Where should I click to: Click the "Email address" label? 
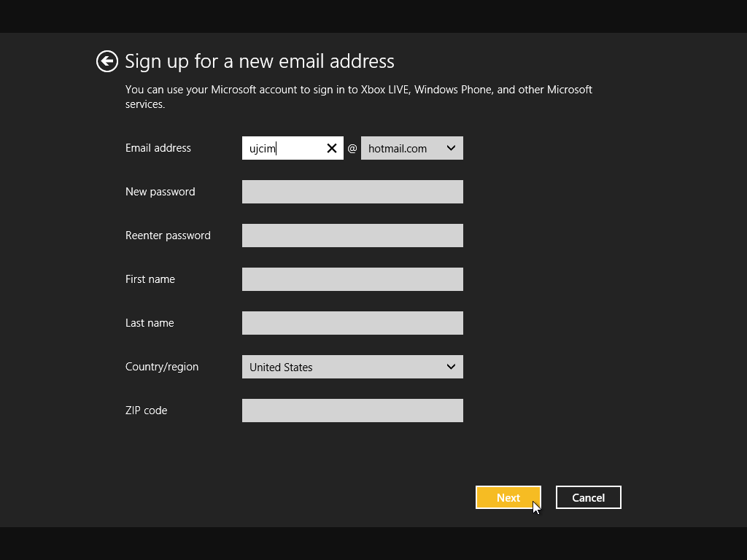click(158, 148)
